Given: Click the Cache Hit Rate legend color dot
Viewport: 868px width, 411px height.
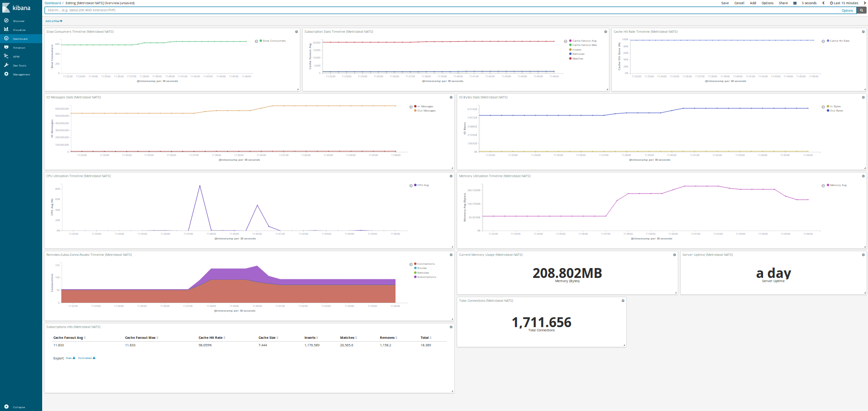Looking at the screenshot, I should click(x=828, y=41).
